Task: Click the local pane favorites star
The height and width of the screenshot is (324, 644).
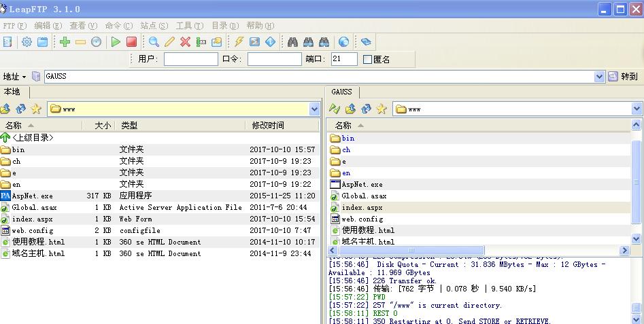Action: [36, 109]
